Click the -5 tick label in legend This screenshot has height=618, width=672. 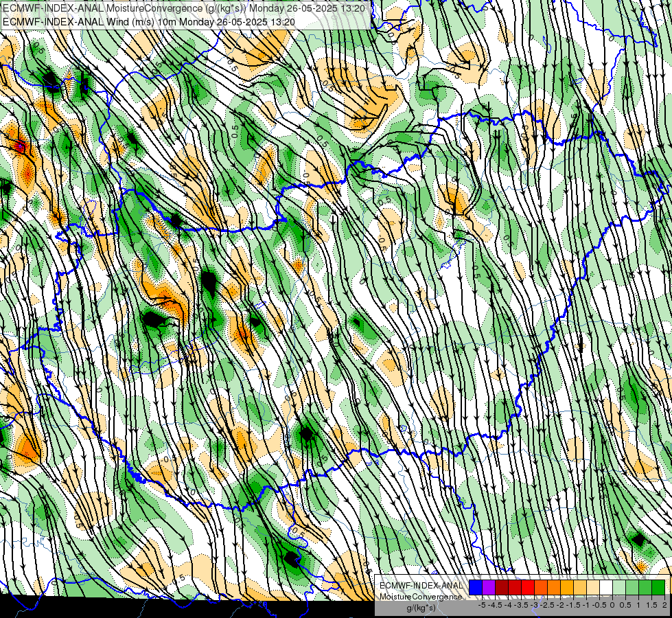click(x=482, y=605)
